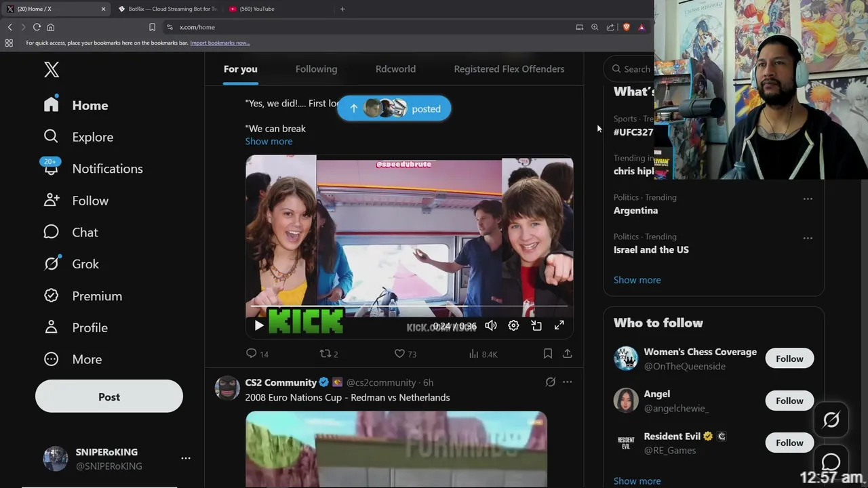Click the new posts pill
The image size is (868, 488).
pyautogui.click(x=394, y=108)
